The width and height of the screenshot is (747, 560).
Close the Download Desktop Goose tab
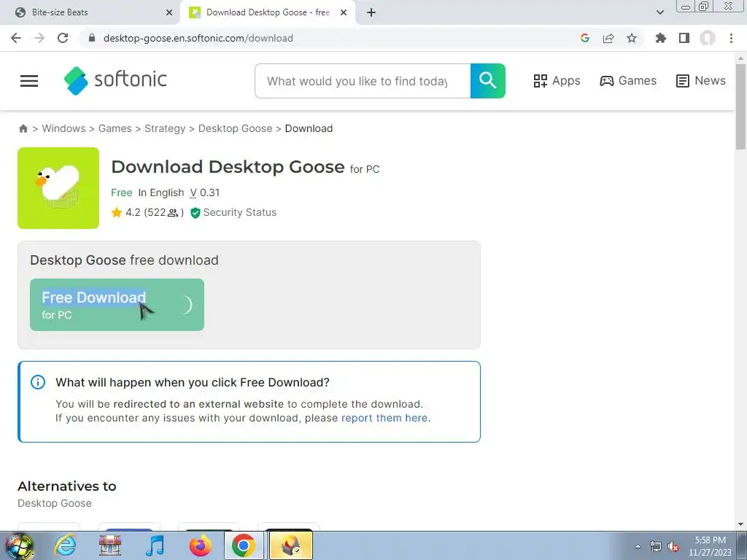click(x=344, y=12)
